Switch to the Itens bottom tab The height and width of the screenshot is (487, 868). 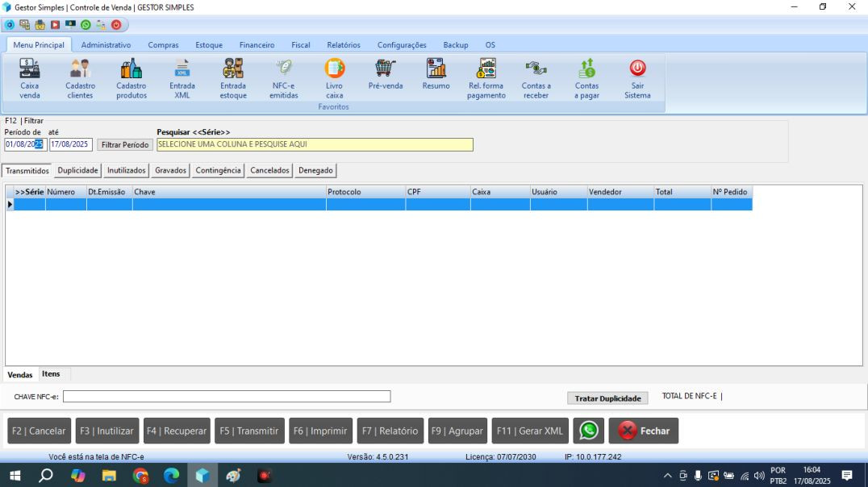point(51,374)
